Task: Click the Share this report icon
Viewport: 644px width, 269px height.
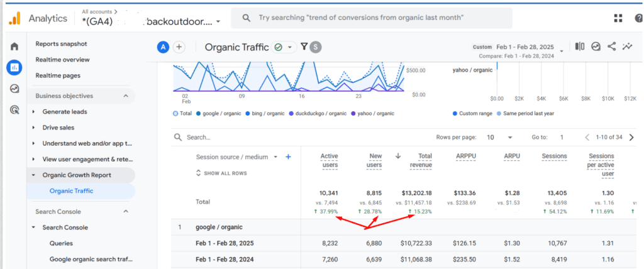Action: [x=611, y=47]
